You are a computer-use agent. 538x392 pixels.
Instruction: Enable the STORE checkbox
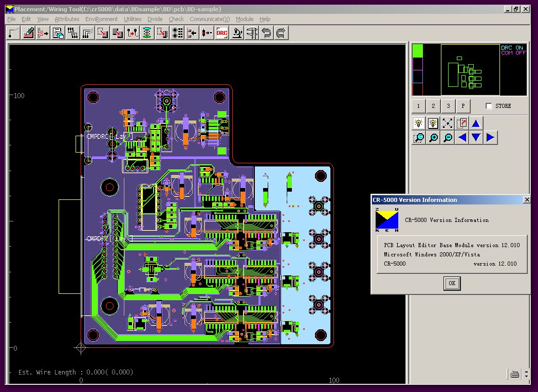point(489,106)
